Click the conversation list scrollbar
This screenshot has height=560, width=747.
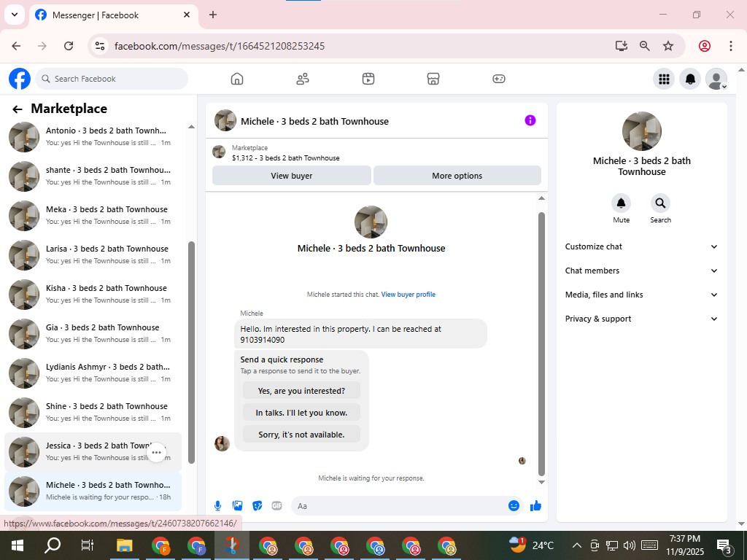tap(192, 352)
